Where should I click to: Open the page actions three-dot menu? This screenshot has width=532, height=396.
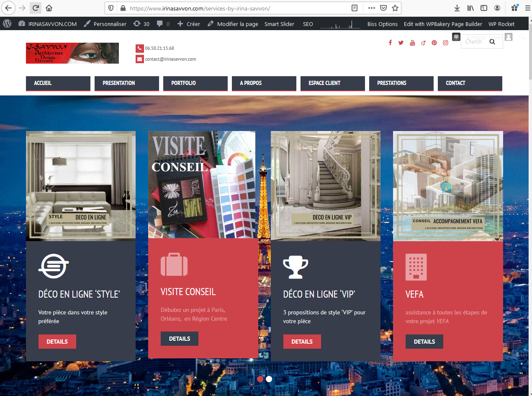click(372, 8)
